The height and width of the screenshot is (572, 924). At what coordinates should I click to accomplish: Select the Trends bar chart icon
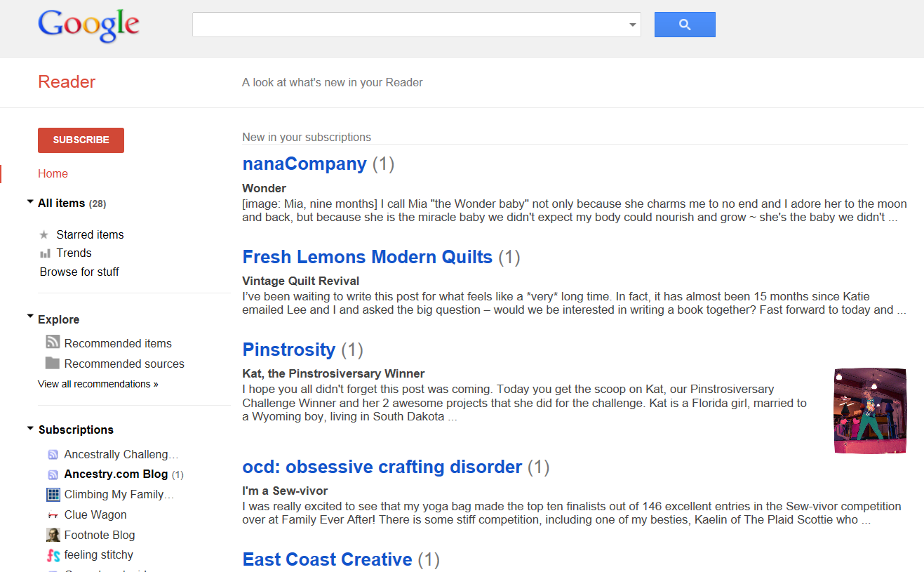(x=45, y=253)
